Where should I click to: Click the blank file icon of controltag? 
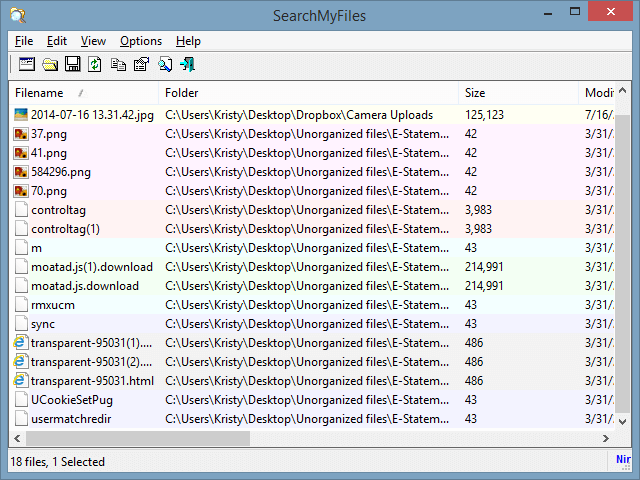pyautogui.click(x=21, y=210)
